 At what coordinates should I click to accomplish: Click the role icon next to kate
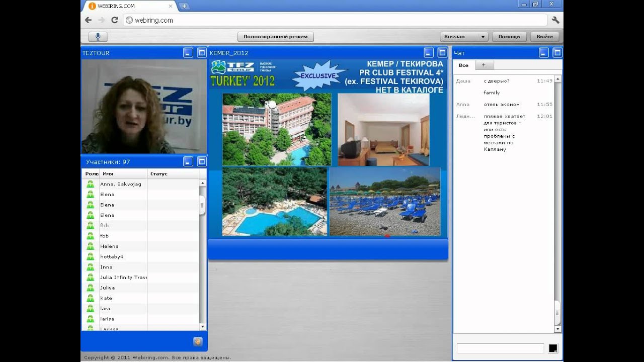pos(91,298)
